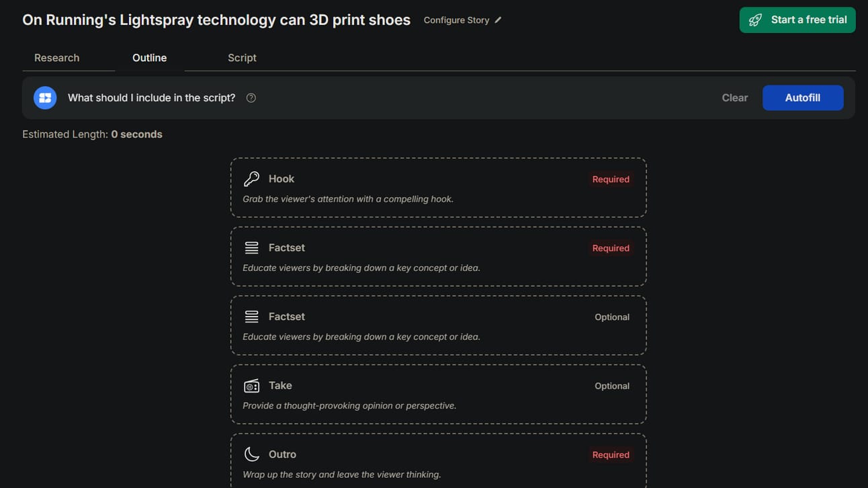Click the radio icon on Take card
Screen dimensions: 868x488
tap(251, 386)
